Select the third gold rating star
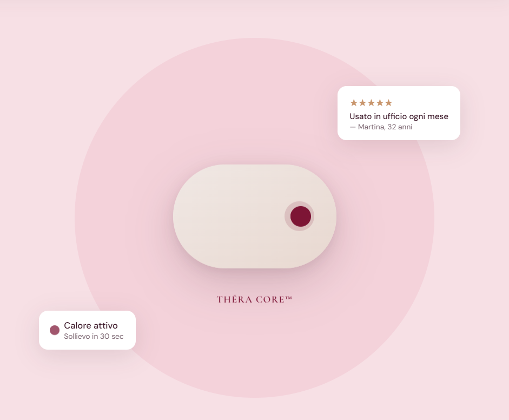 [371, 103]
